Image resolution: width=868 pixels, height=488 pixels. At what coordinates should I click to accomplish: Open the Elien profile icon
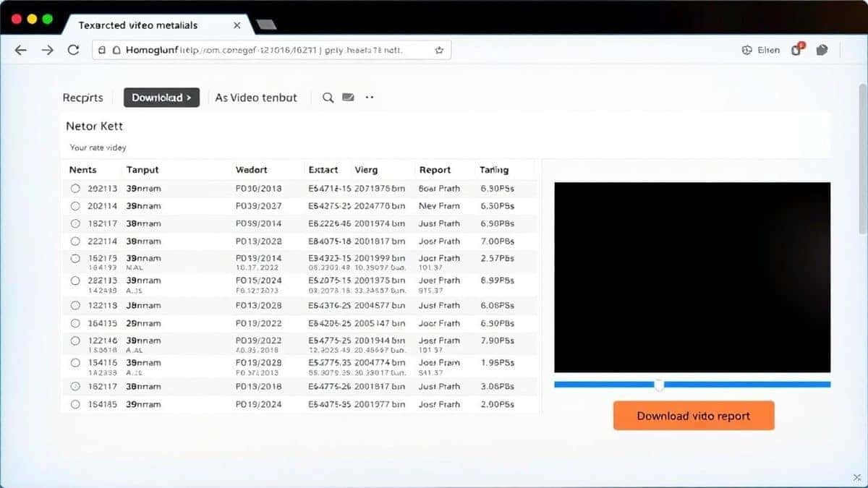(747, 50)
